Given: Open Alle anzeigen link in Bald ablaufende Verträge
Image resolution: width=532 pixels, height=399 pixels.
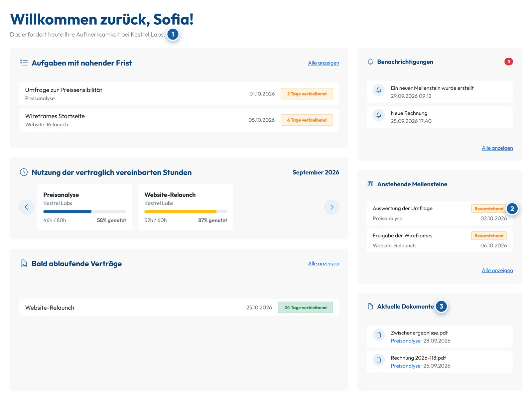Looking at the screenshot, I should [x=324, y=263].
